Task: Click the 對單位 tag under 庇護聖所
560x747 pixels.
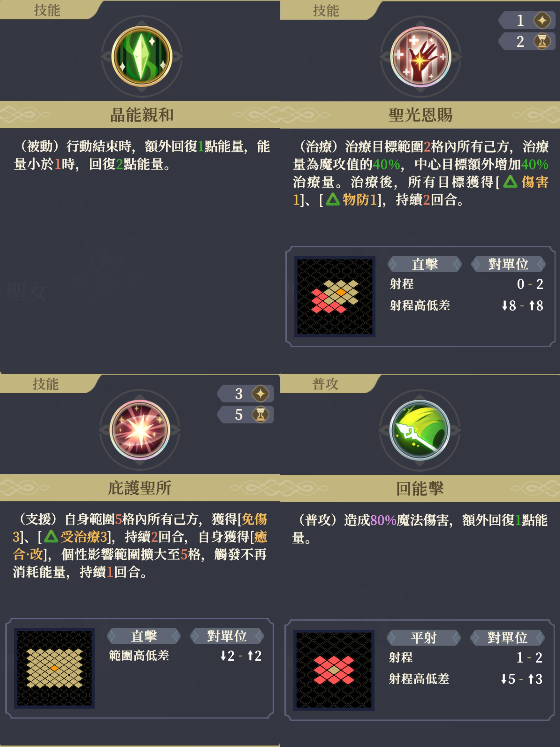Action: pyautogui.click(x=227, y=636)
